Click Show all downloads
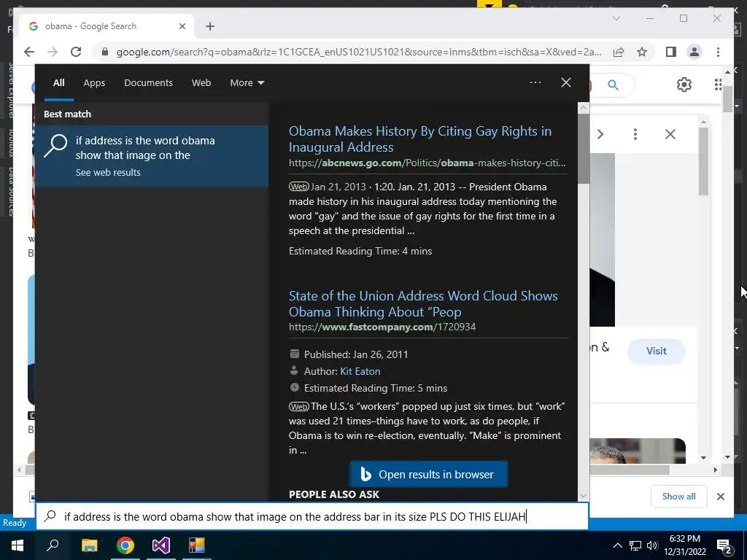The image size is (747, 560). pyautogui.click(x=678, y=496)
